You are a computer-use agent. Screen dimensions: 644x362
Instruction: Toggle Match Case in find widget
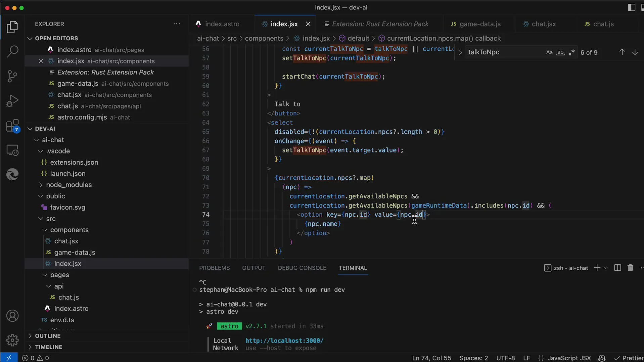click(x=549, y=52)
